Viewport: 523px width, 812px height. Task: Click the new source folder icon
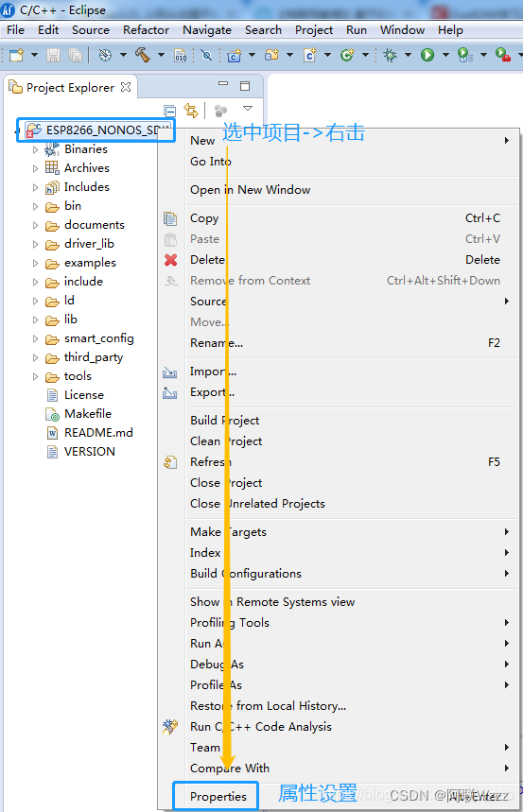tap(271, 55)
